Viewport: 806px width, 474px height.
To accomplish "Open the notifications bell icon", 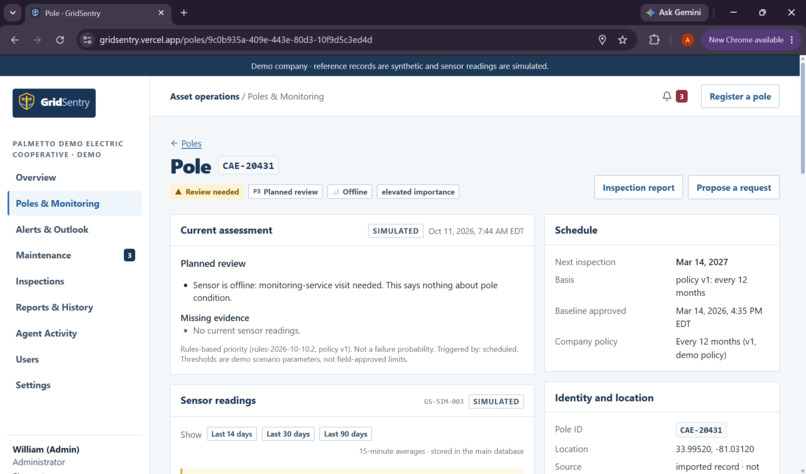I will pyautogui.click(x=666, y=96).
